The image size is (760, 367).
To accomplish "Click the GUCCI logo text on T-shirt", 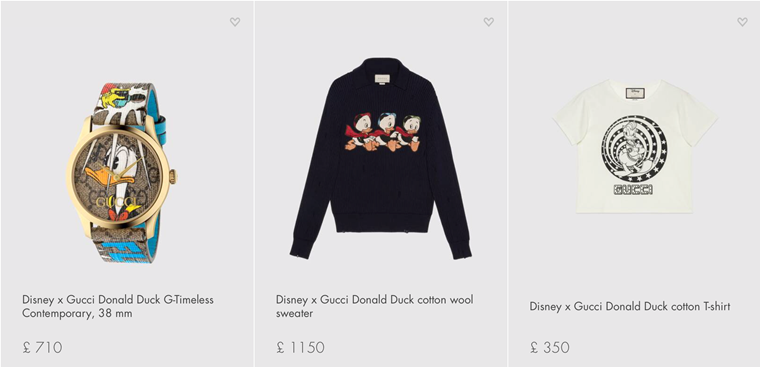I will [x=633, y=190].
